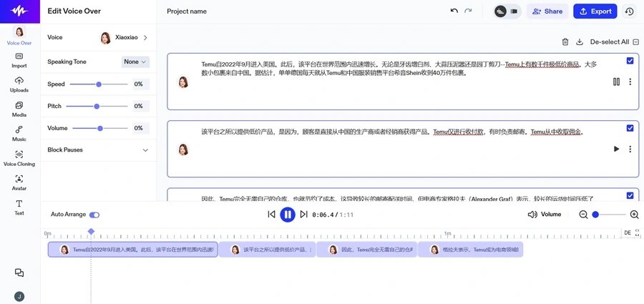This screenshot has width=644, height=304.
Task: Open the Xiaoxiao voice selector
Action: [x=123, y=37]
